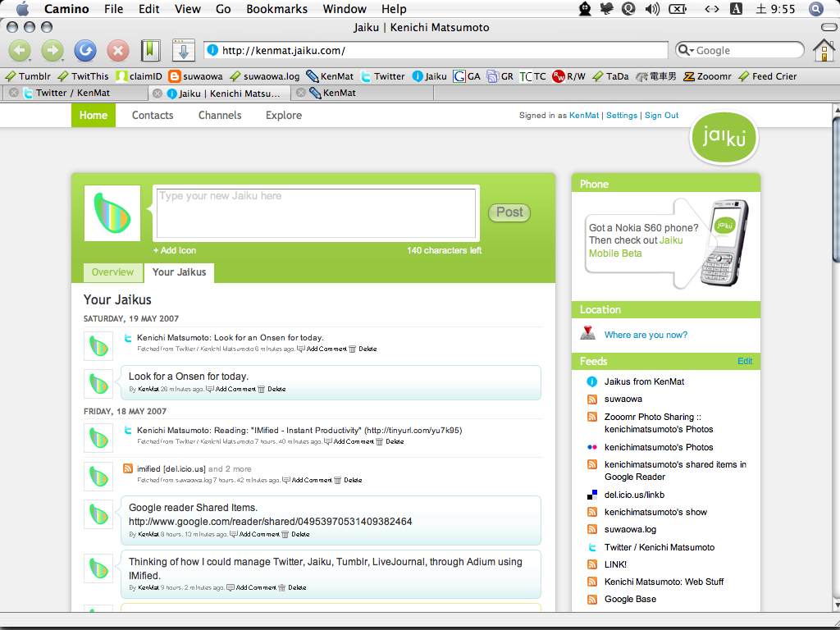Click the Post button
The height and width of the screenshot is (630, 840).
(x=509, y=212)
